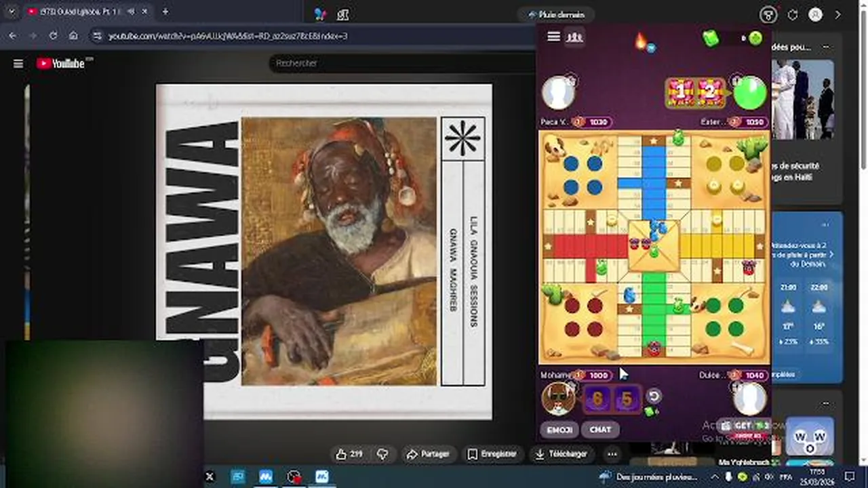Open the YouTube guide hamburger menu
This screenshot has width=868, height=488.
pos(18,64)
